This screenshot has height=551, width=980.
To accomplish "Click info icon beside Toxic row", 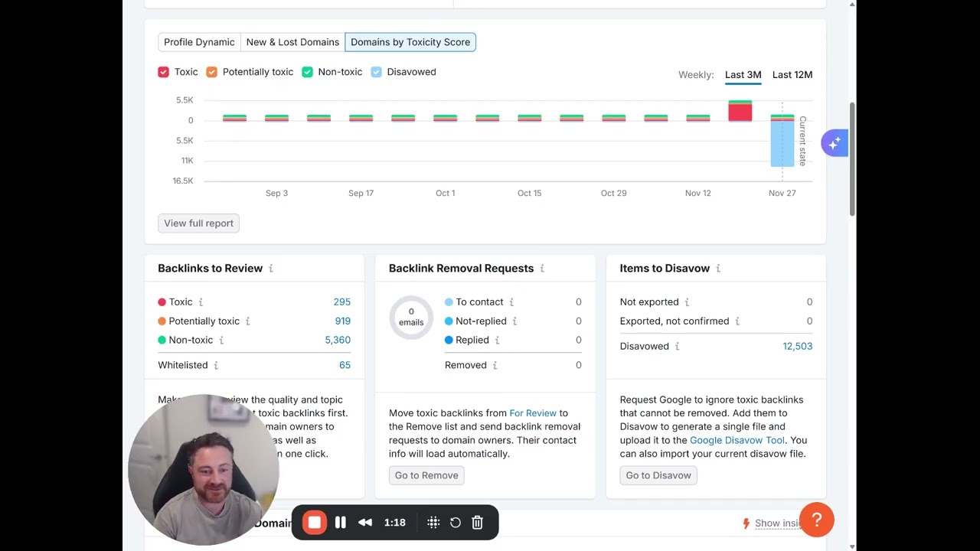I will (x=201, y=302).
